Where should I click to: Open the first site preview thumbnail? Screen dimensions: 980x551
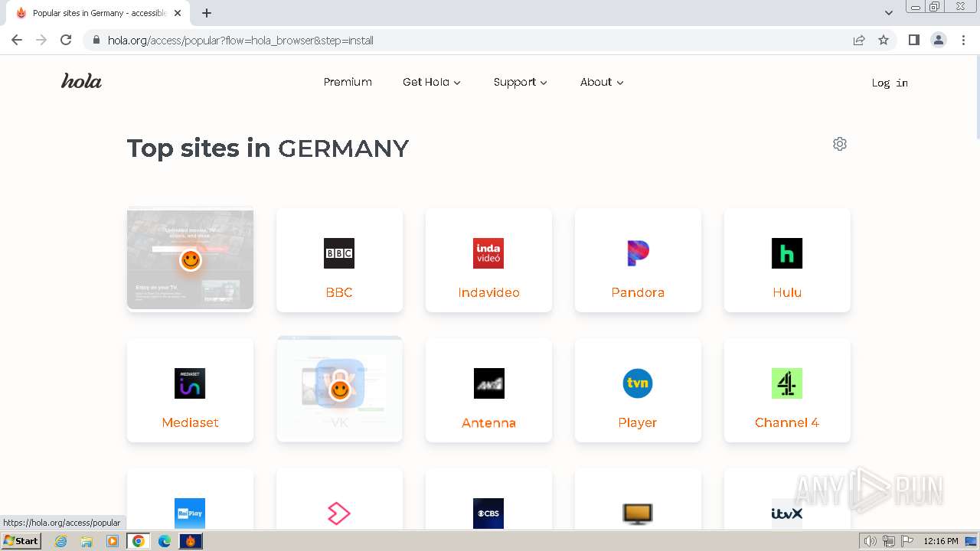point(190,259)
